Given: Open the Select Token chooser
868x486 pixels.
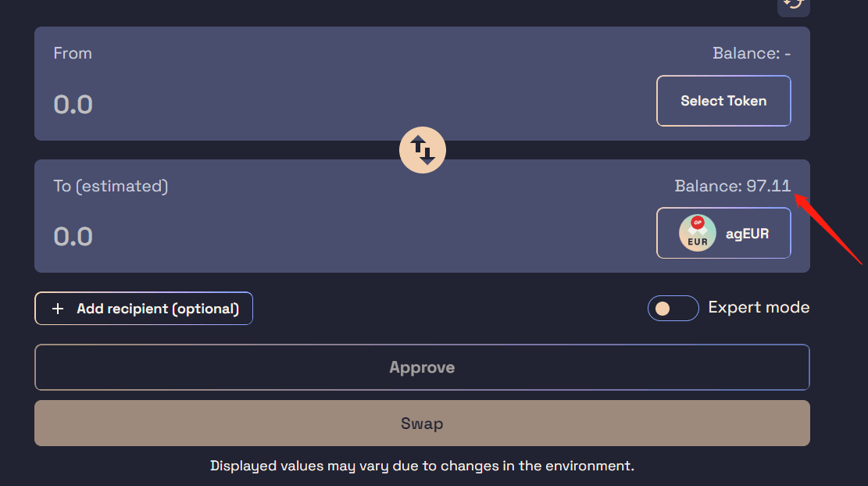Looking at the screenshot, I should [x=723, y=101].
